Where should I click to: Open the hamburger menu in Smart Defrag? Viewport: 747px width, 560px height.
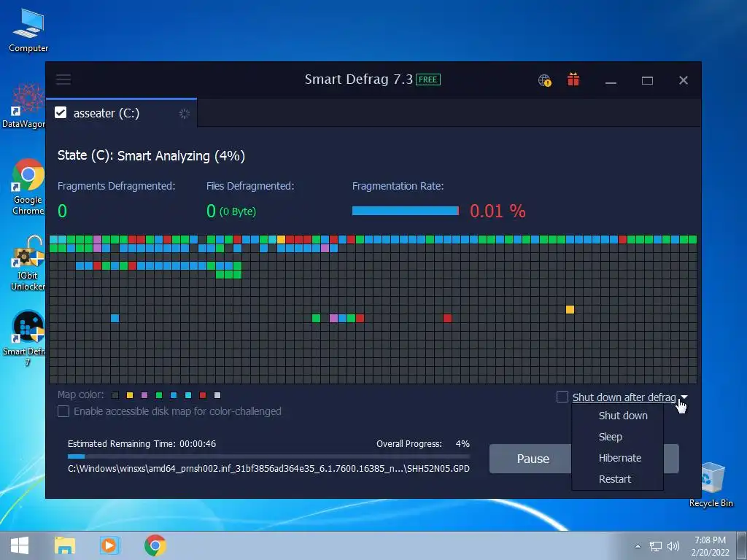[63, 79]
